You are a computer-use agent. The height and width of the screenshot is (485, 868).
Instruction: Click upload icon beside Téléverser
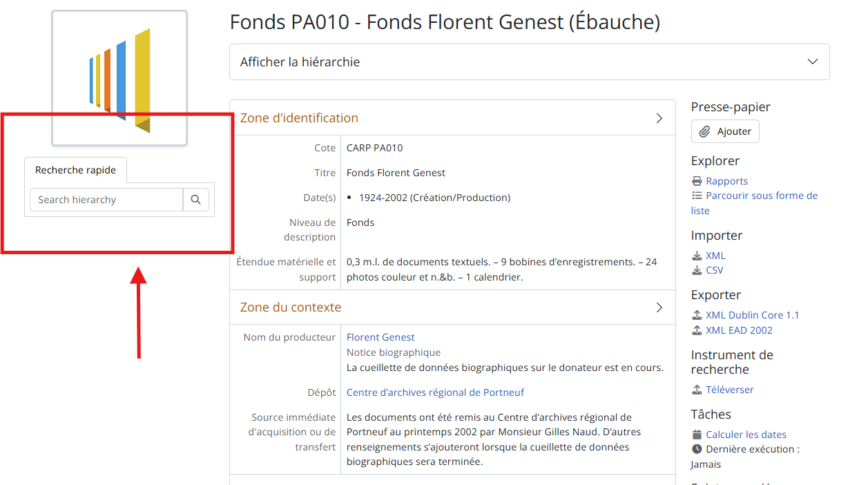697,390
